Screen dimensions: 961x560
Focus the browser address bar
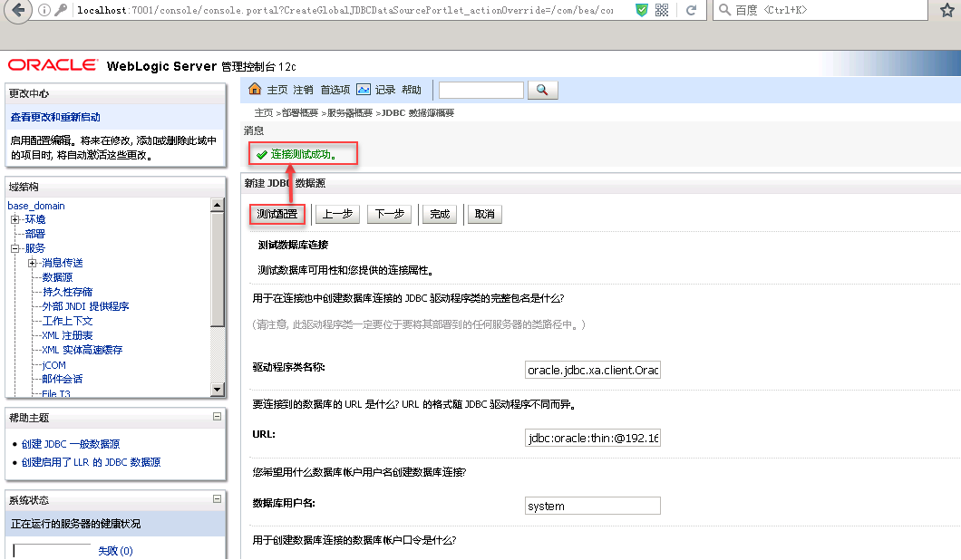click(x=345, y=10)
